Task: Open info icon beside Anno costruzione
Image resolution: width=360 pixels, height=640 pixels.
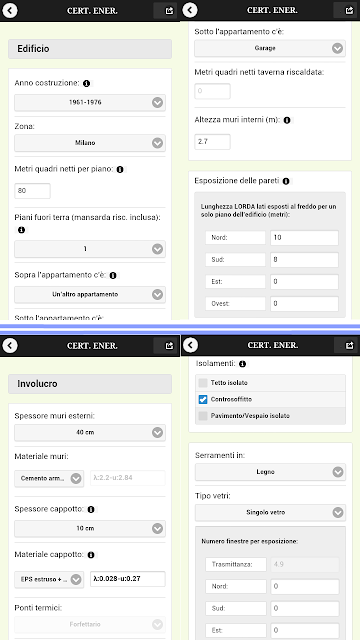Action: [x=86, y=83]
